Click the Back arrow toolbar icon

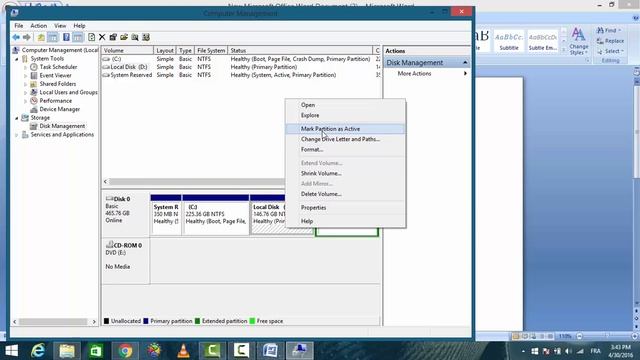click(16, 38)
